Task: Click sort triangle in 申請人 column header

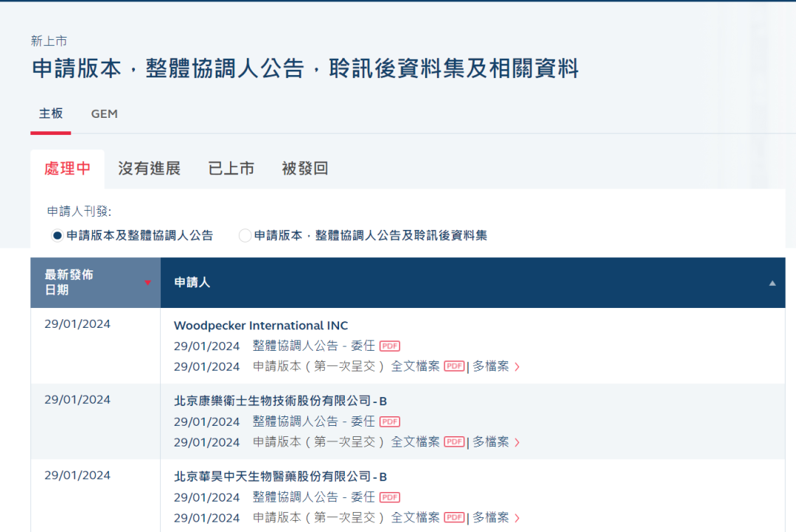Action: pyautogui.click(x=772, y=283)
